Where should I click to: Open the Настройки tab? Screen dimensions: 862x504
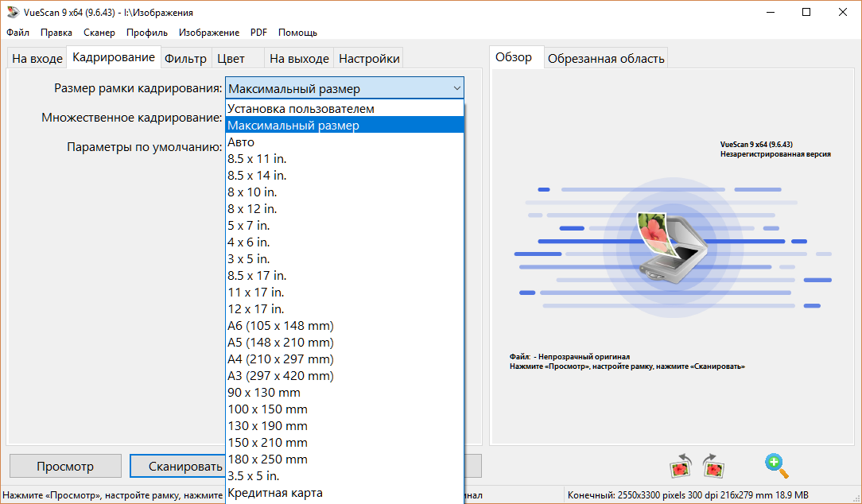pos(369,58)
